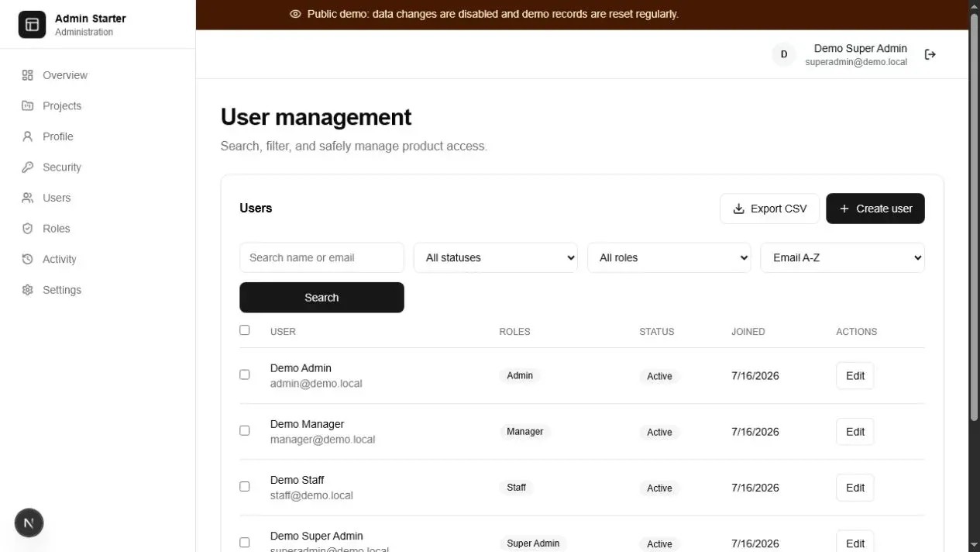Focus the Search name or email field
The image size is (980, 552).
(322, 257)
